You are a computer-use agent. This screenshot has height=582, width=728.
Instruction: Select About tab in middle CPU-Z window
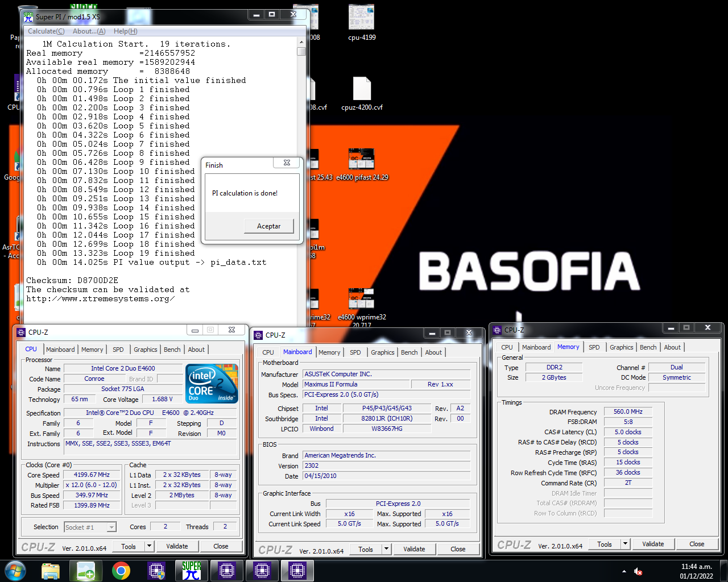(x=433, y=352)
